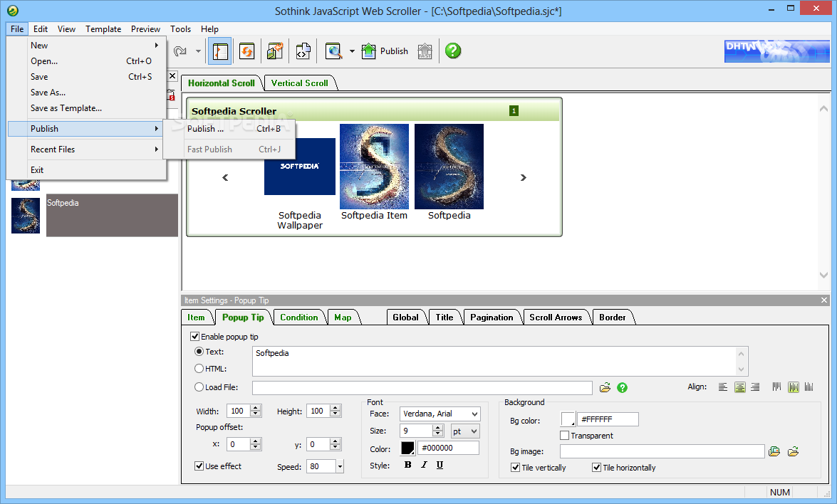The height and width of the screenshot is (504, 837).
Task: Set vertical alignment to top
Action: [x=776, y=387]
